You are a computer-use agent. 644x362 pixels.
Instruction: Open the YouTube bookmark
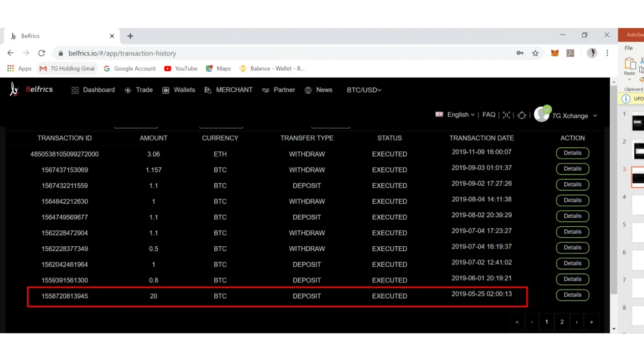[x=180, y=69]
